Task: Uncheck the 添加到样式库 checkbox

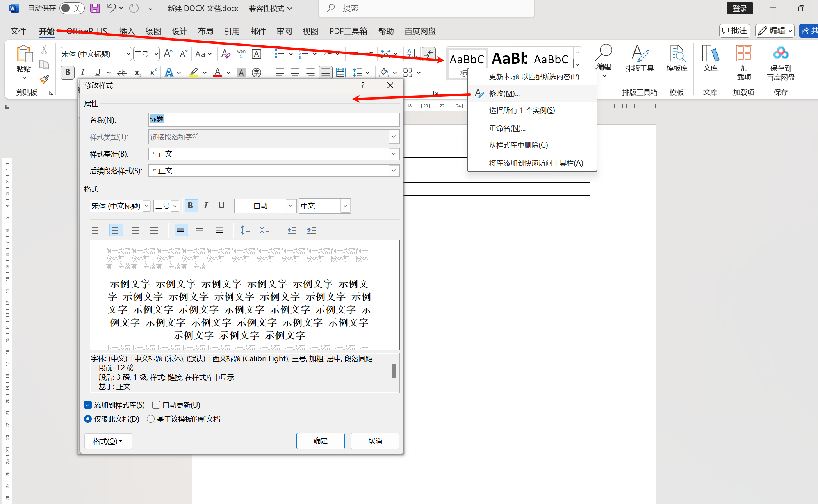Action: [x=88, y=405]
